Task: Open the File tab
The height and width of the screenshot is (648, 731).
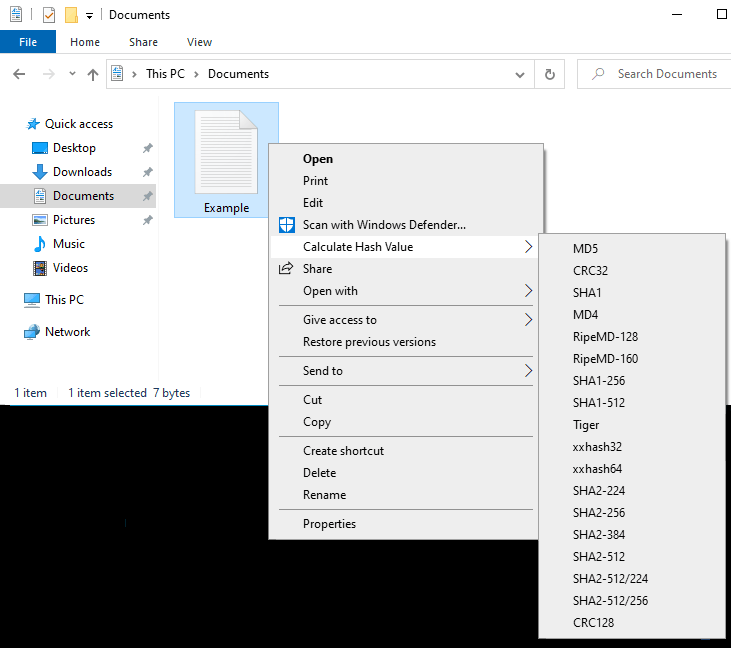Action: click(x=28, y=42)
